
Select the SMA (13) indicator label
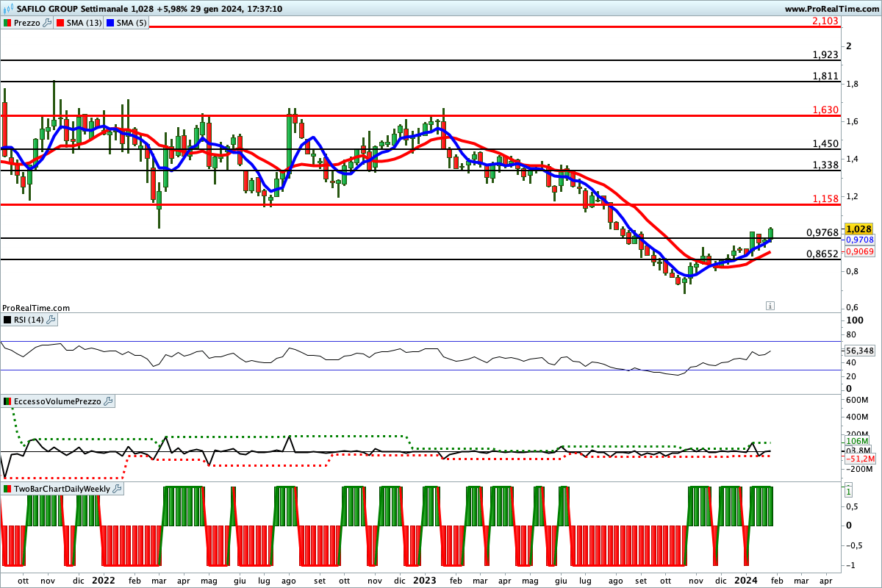click(x=84, y=23)
